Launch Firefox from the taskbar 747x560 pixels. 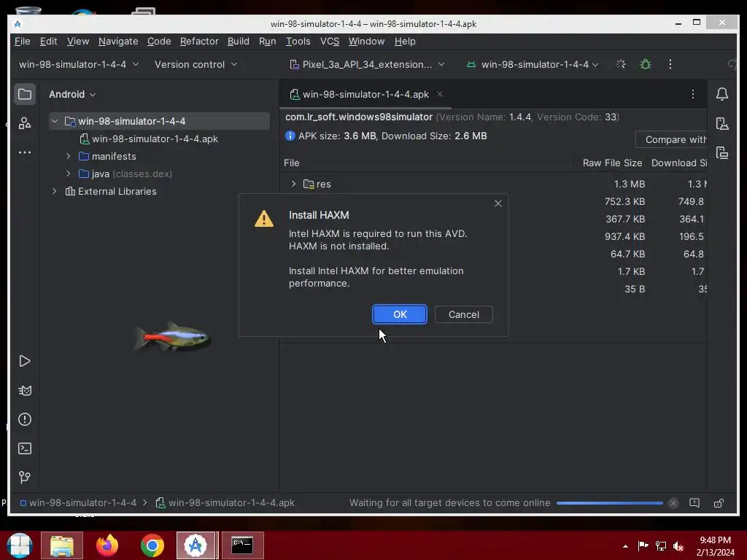tap(107, 545)
